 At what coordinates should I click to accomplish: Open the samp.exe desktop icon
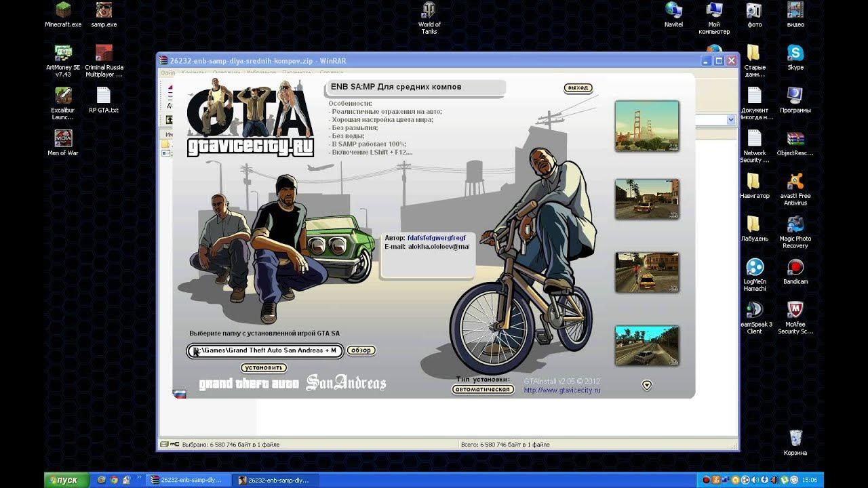pos(104,15)
